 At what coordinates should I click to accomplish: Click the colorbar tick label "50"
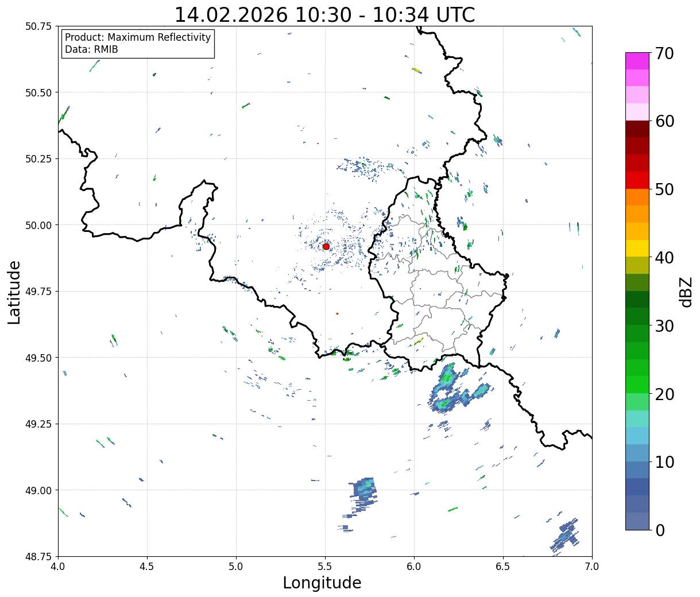click(x=664, y=189)
